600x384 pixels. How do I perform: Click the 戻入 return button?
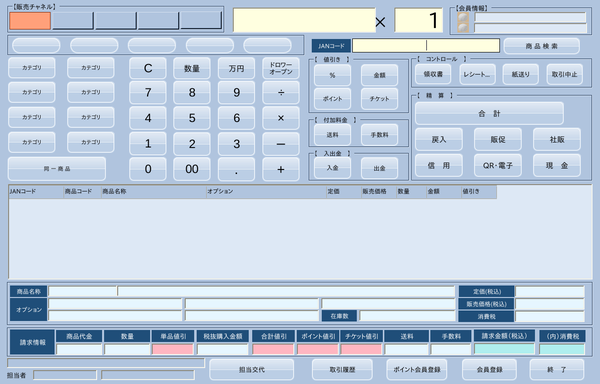(439, 140)
